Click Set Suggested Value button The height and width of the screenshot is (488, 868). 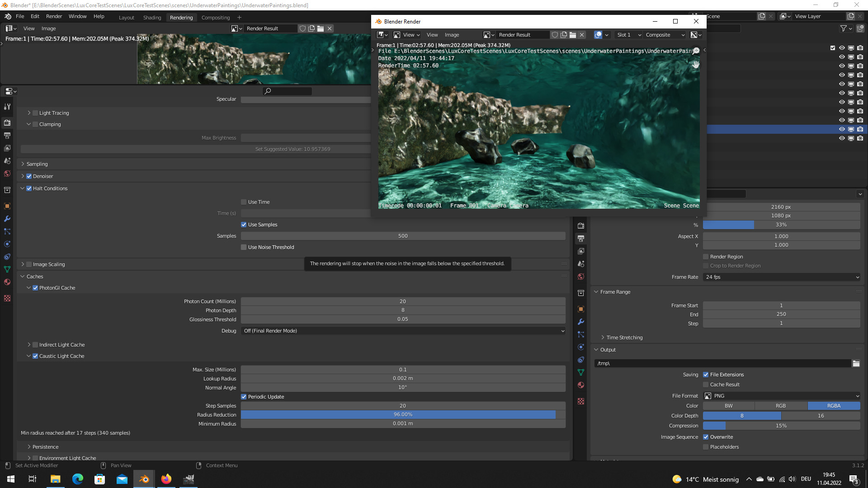pos(292,149)
